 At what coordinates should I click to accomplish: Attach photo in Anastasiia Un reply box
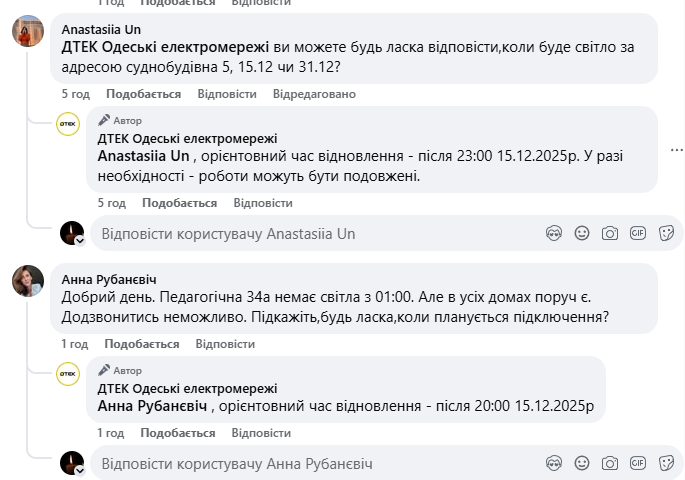(610, 233)
